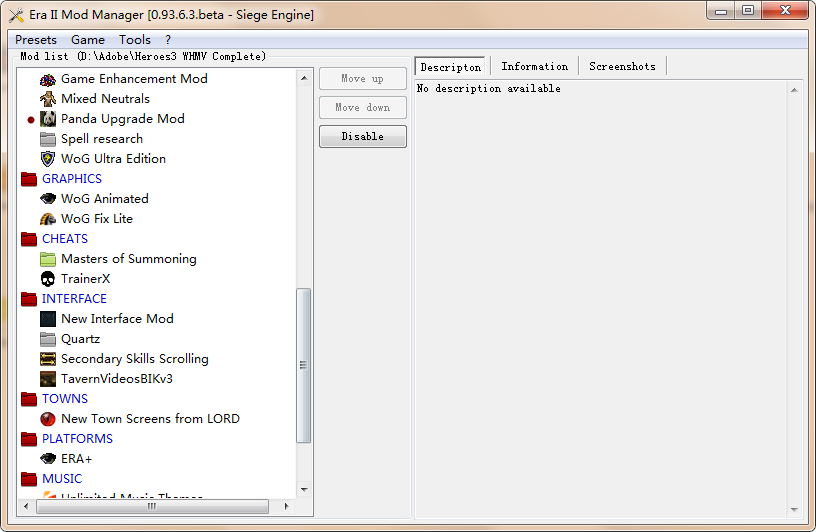
Task: Click the New Interface Mod icon
Action: (48, 319)
